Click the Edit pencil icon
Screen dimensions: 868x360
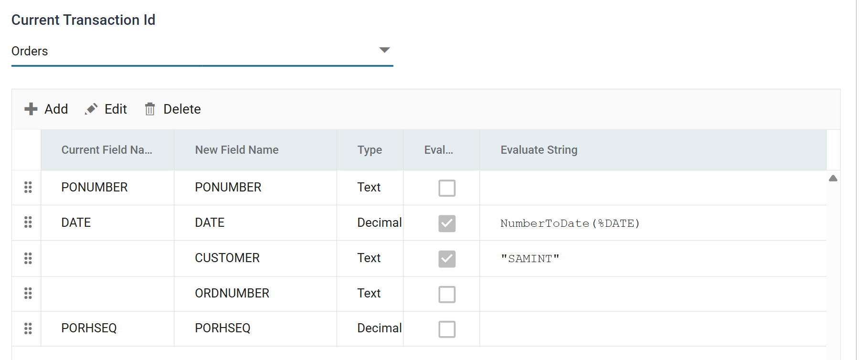pyautogui.click(x=91, y=109)
